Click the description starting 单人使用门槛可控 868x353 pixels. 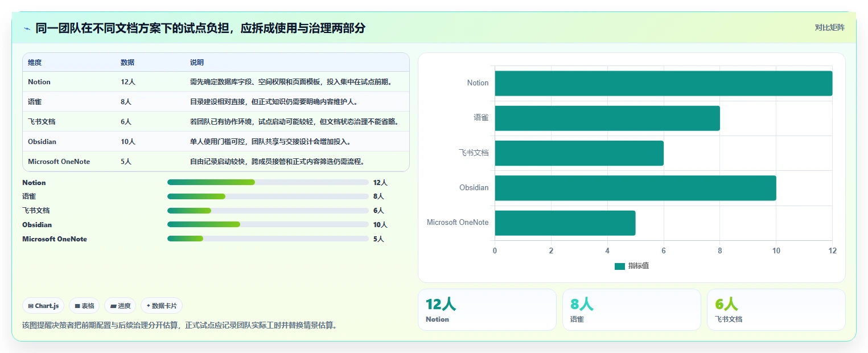271,142
